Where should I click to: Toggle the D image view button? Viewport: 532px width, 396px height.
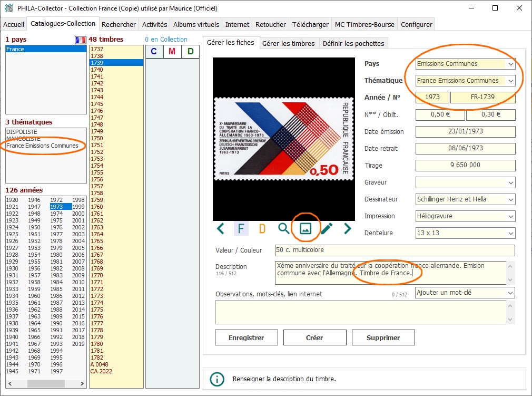262,228
